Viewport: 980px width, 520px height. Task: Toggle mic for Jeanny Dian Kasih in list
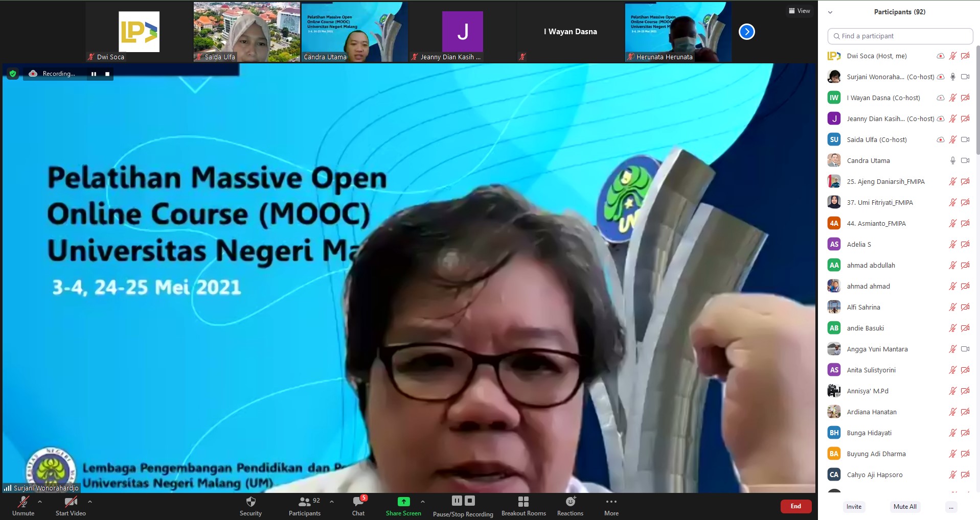coord(953,119)
